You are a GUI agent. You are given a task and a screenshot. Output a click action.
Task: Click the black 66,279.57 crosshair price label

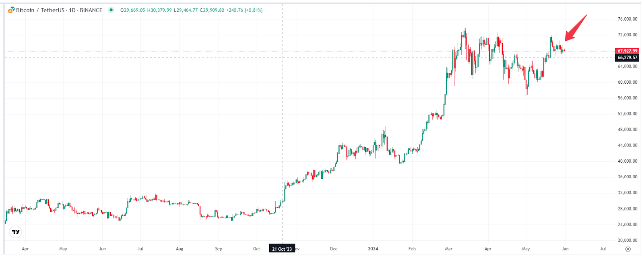pos(627,58)
